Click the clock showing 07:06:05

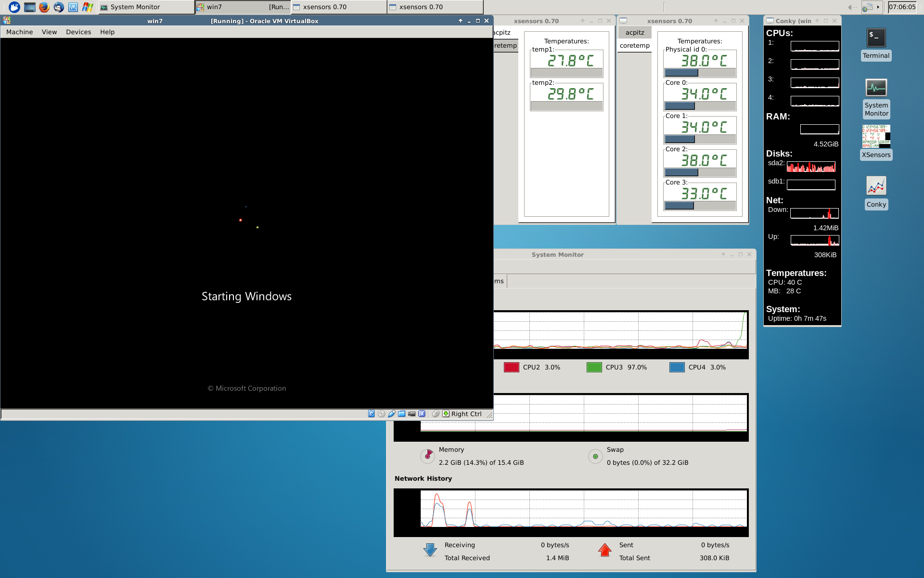point(902,7)
